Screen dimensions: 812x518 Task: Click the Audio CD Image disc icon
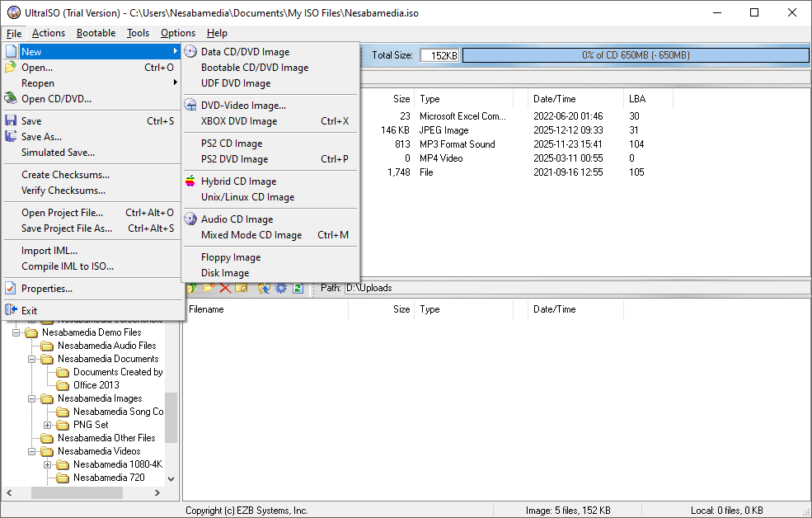click(x=190, y=219)
